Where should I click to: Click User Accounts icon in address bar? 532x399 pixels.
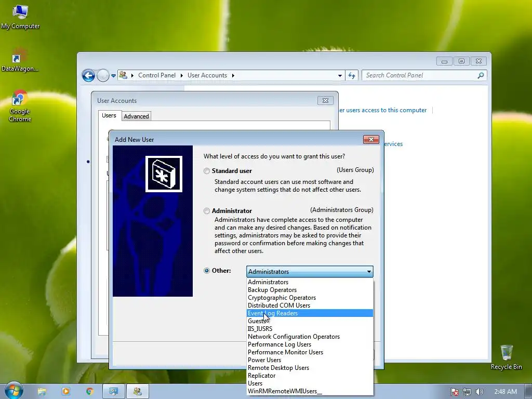coord(124,75)
